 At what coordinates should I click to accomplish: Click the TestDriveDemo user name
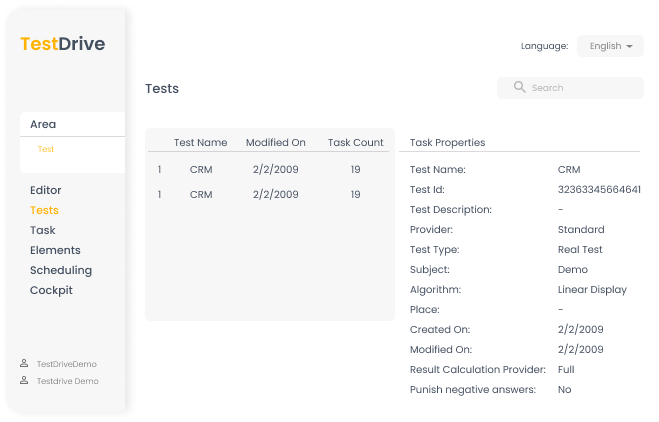[66, 364]
